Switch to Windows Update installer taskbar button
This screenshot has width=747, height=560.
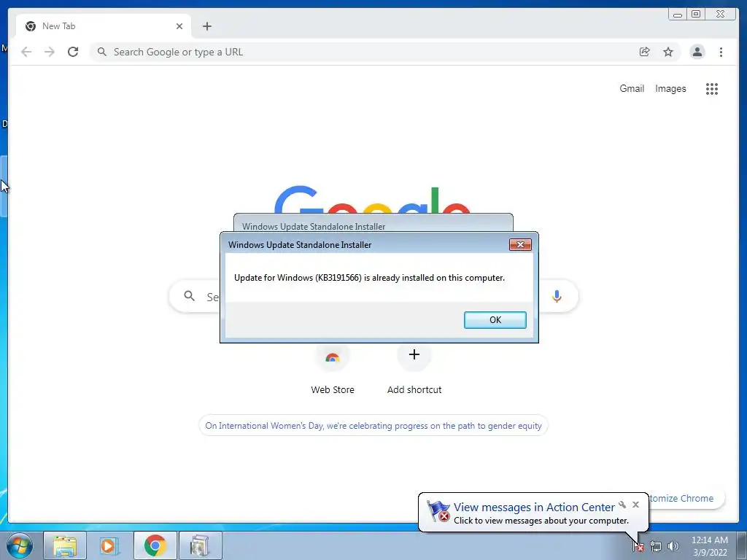point(200,545)
